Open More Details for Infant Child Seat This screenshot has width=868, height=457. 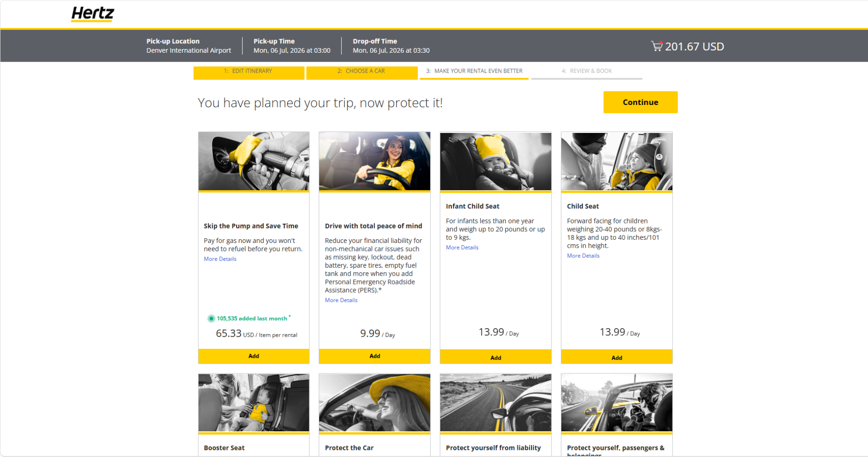[462, 248]
